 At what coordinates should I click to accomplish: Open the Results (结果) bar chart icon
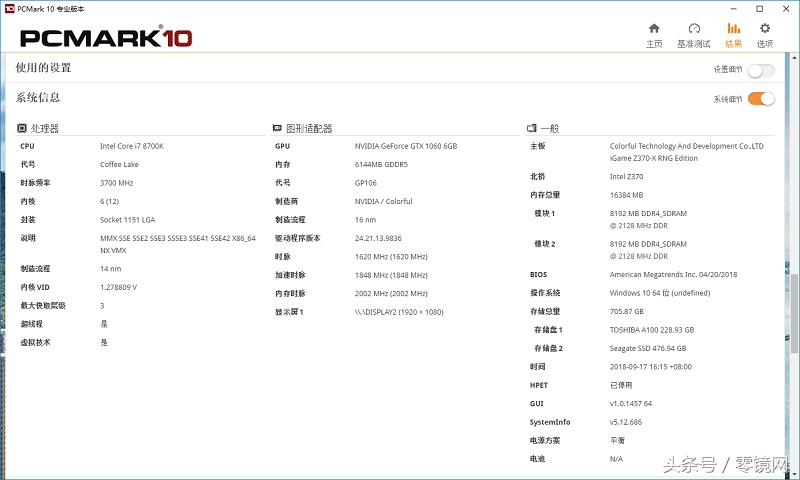click(x=734, y=29)
